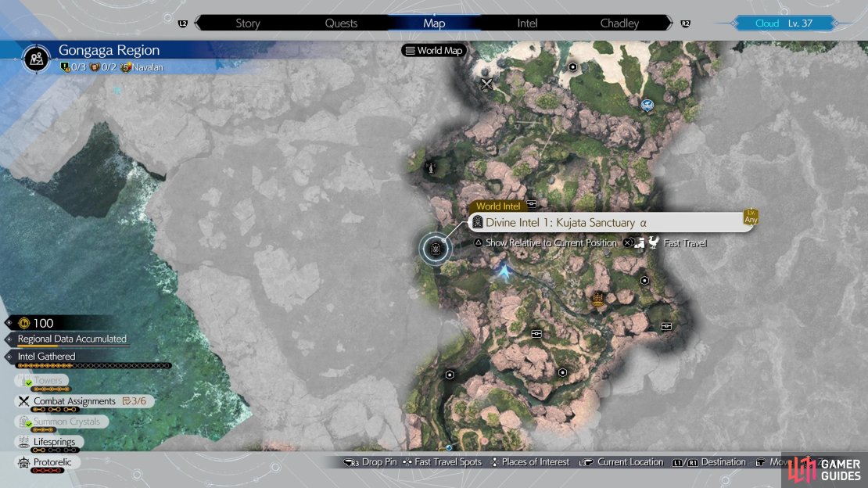
Task: Click Current Location hint
Action: [621, 462]
